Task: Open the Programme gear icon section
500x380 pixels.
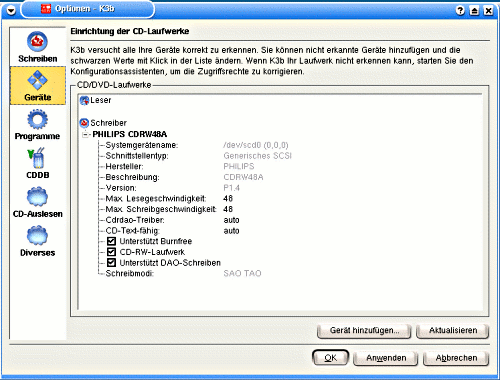Action: [x=37, y=119]
